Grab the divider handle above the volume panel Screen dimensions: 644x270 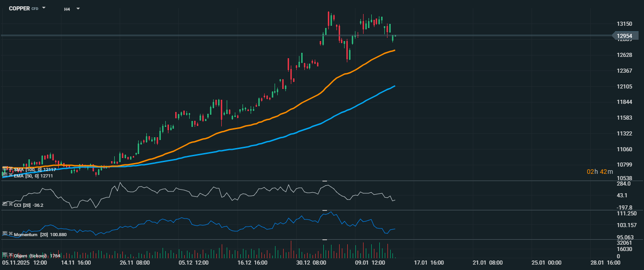[324, 239]
